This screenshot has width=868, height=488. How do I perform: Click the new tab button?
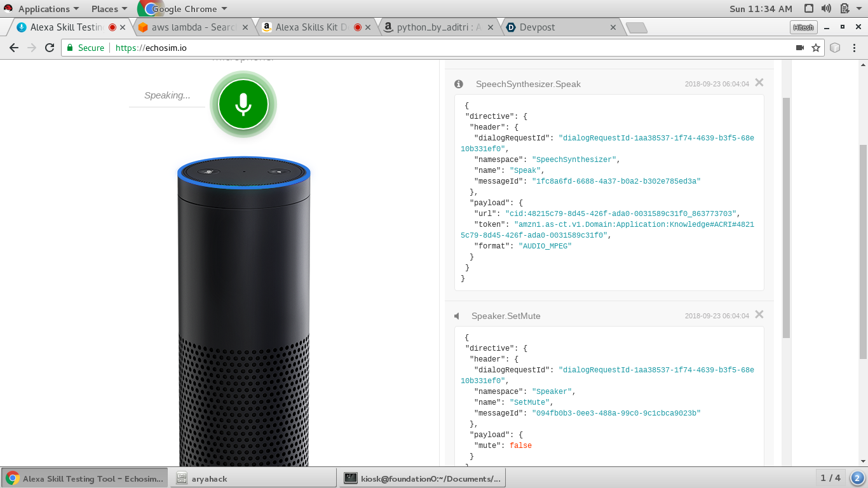[636, 27]
